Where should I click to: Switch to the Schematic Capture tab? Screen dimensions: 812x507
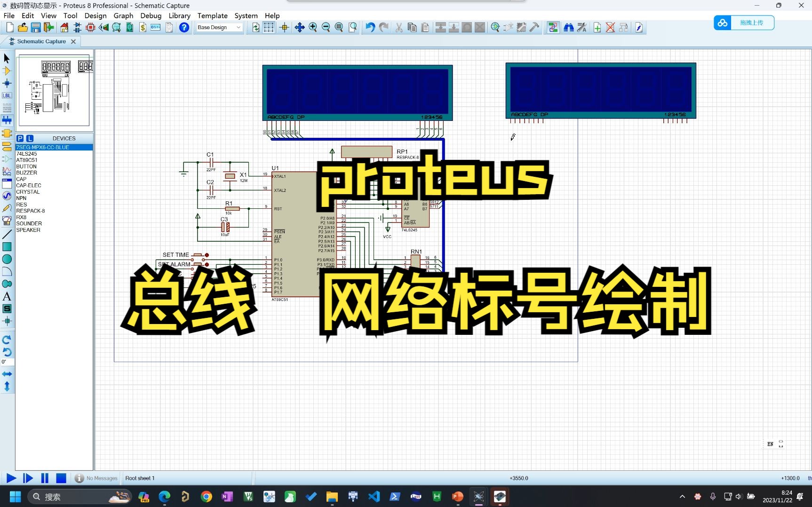41,41
